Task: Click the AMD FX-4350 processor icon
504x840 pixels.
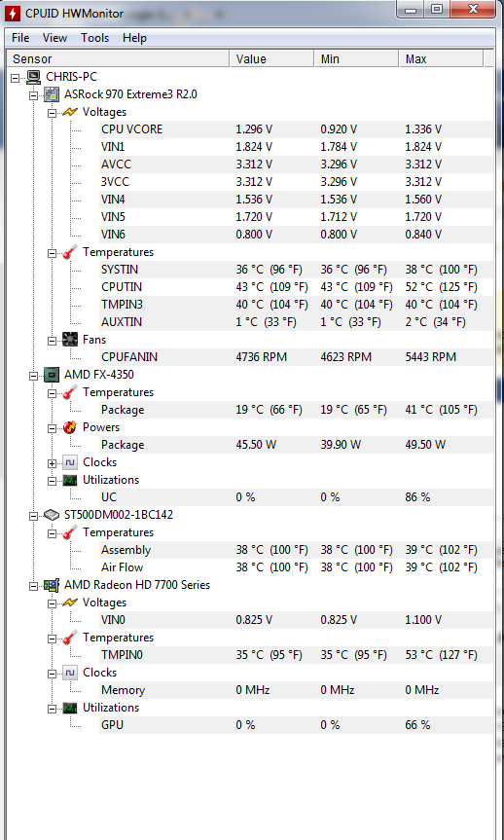Action: pos(52,375)
